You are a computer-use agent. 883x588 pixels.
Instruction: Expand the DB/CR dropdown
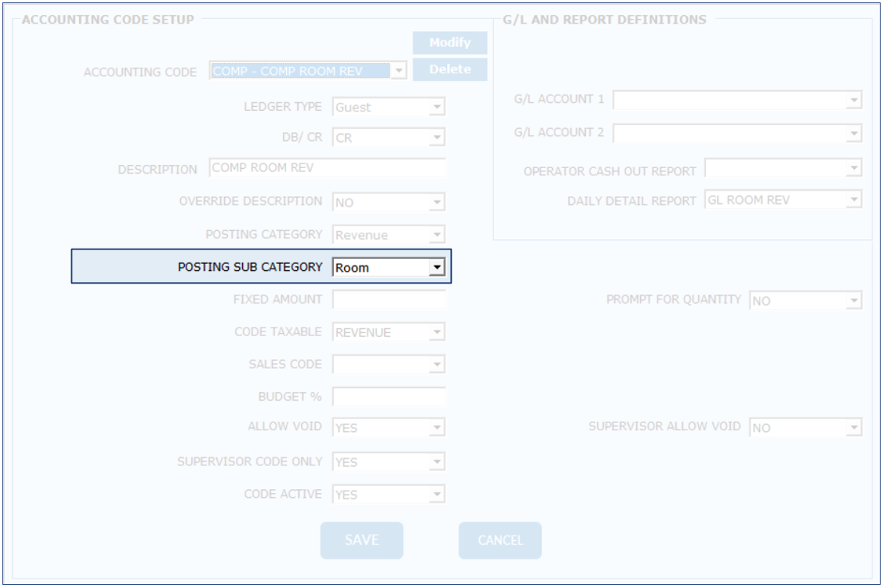(436, 138)
